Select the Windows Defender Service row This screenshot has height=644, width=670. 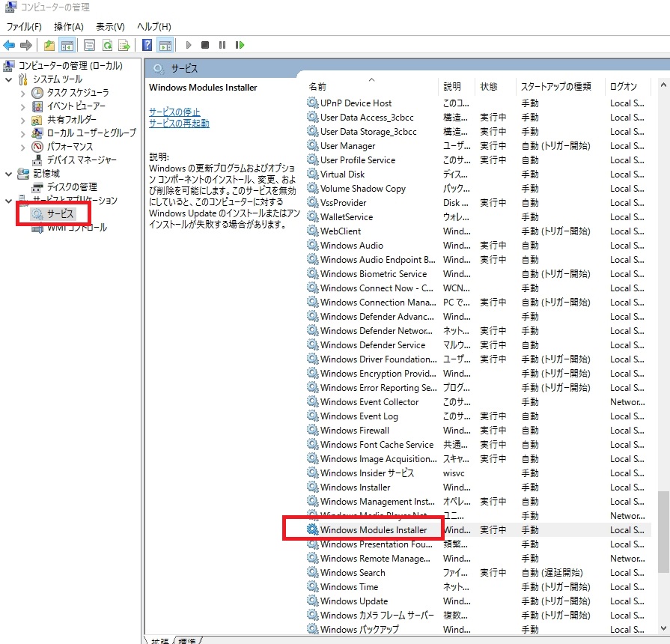[x=478, y=345]
